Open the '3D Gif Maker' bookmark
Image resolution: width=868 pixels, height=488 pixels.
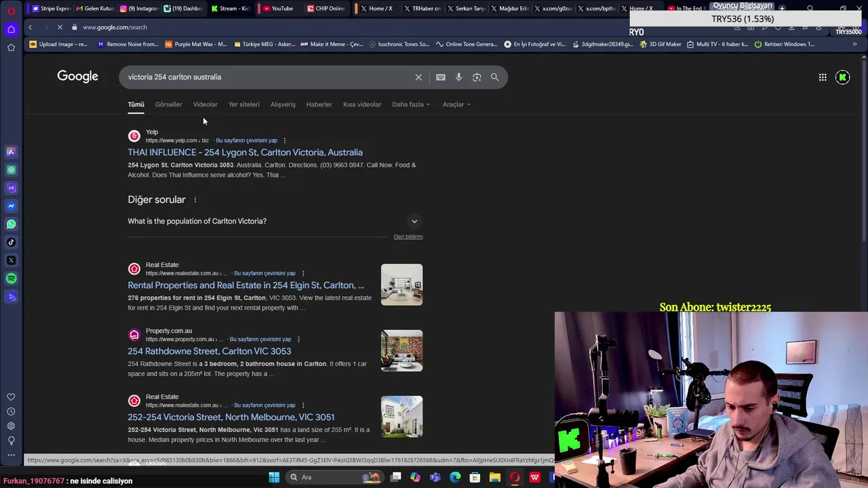coord(660,44)
